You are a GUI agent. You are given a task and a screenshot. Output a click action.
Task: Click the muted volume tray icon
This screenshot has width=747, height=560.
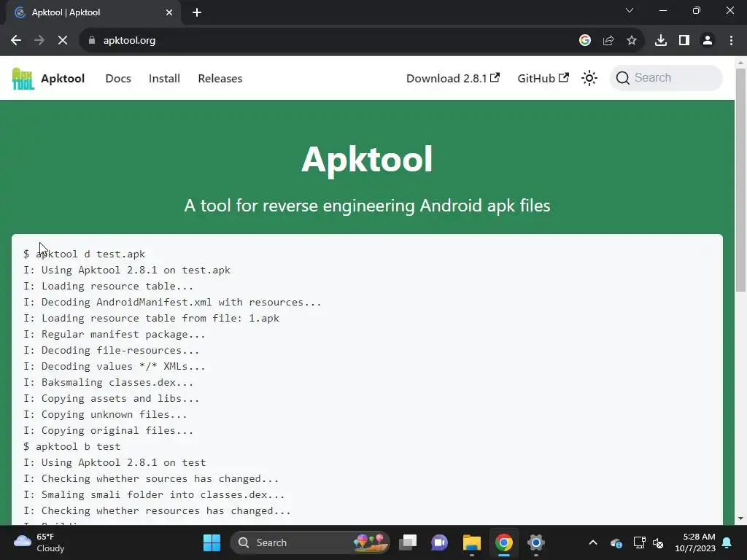658,542
